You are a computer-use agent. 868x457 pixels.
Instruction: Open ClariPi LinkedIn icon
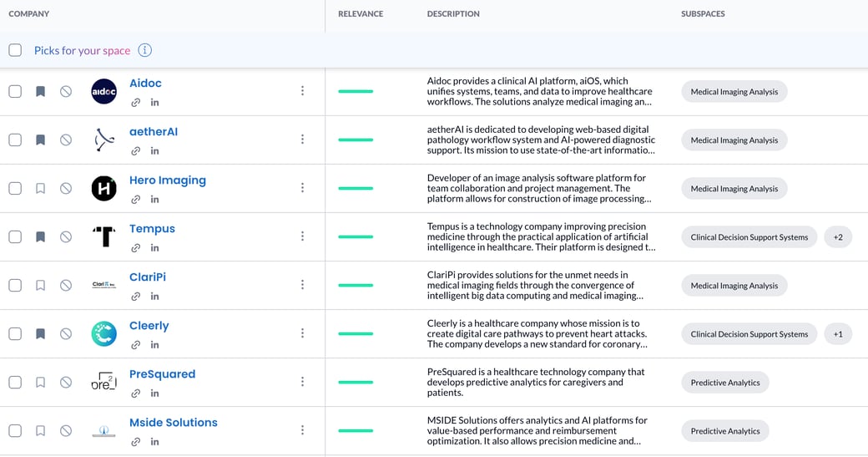click(x=154, y=297)
